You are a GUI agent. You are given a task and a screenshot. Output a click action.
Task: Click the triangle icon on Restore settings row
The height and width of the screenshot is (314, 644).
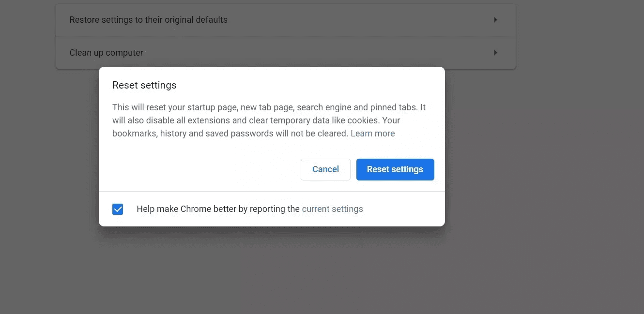[x=495, y=20]
